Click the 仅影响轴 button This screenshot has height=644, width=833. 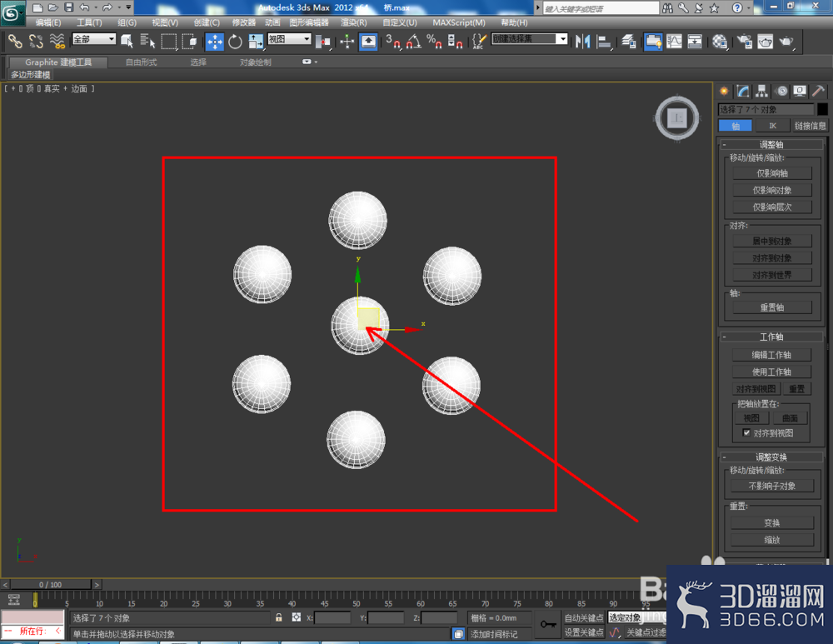772,173
